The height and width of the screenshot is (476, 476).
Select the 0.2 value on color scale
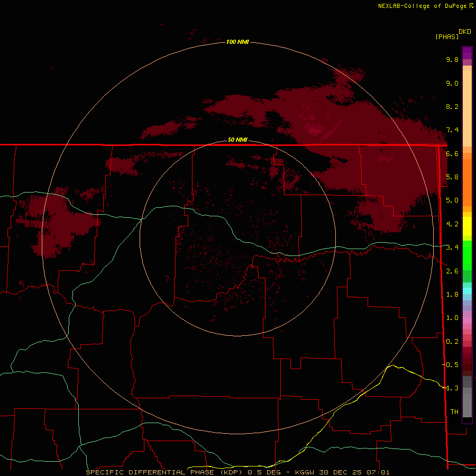(452, 342)
